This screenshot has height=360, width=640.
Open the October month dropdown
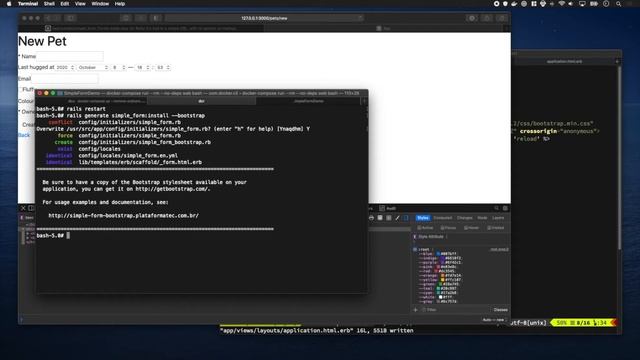click(93, 67)
